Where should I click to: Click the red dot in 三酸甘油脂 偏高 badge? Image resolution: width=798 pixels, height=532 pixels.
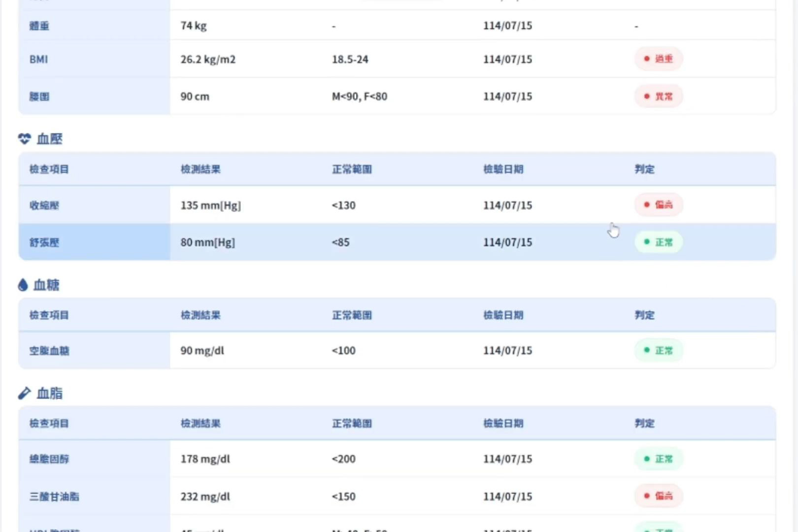[x=646, y=496]
